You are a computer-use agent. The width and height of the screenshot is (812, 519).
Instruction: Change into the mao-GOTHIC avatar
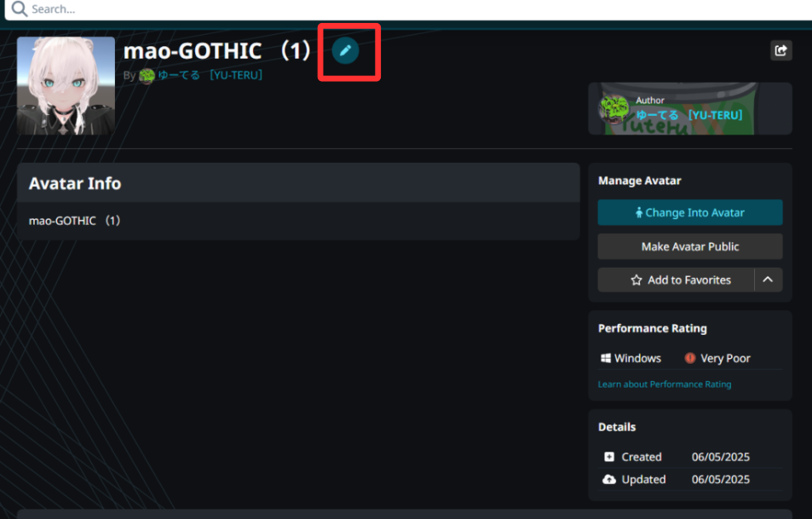[690, 212]
